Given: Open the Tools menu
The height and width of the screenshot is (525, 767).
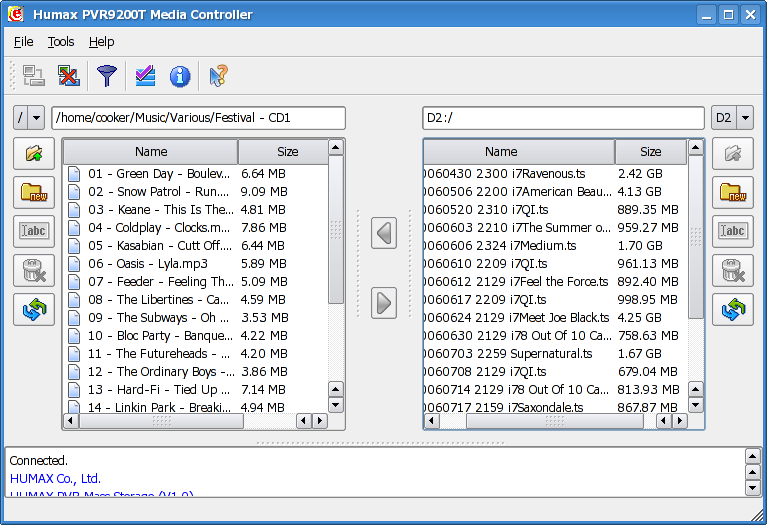Looking at the screenshot, I should click(61, 42).
